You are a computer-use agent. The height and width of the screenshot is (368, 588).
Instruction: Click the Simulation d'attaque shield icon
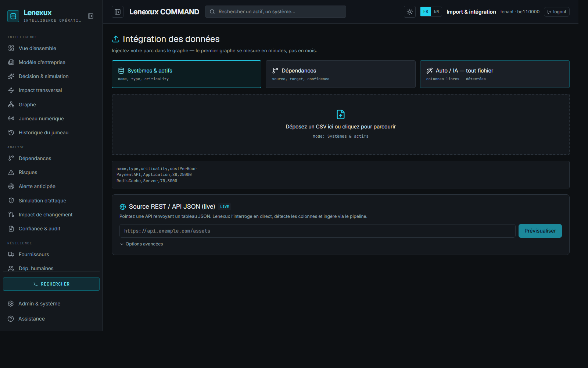(x=11, y=201)
